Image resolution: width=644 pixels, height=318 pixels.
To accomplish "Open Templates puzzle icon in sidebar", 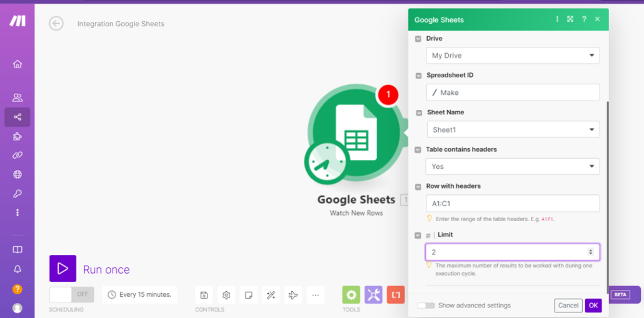I will [18, 136].
